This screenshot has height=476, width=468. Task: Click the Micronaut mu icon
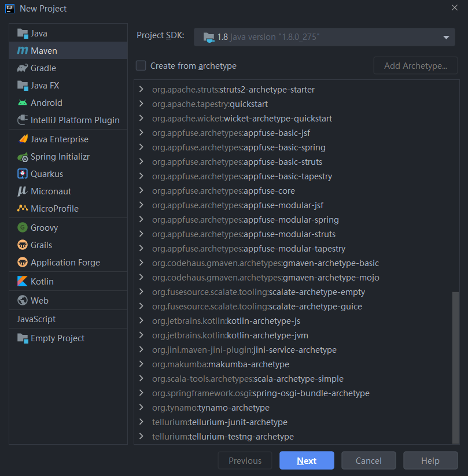point(23,191)
